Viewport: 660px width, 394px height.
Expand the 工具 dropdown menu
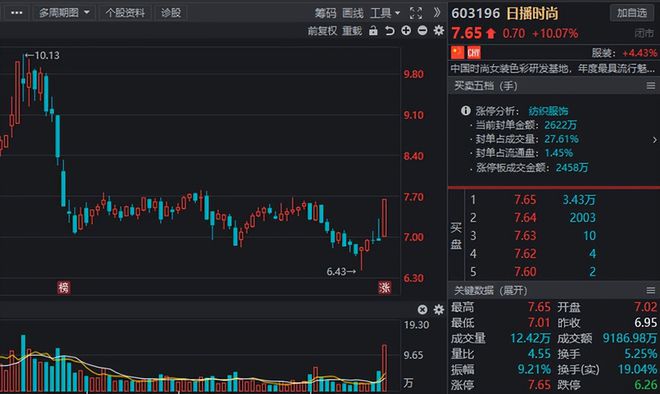(x=385, y=13)
